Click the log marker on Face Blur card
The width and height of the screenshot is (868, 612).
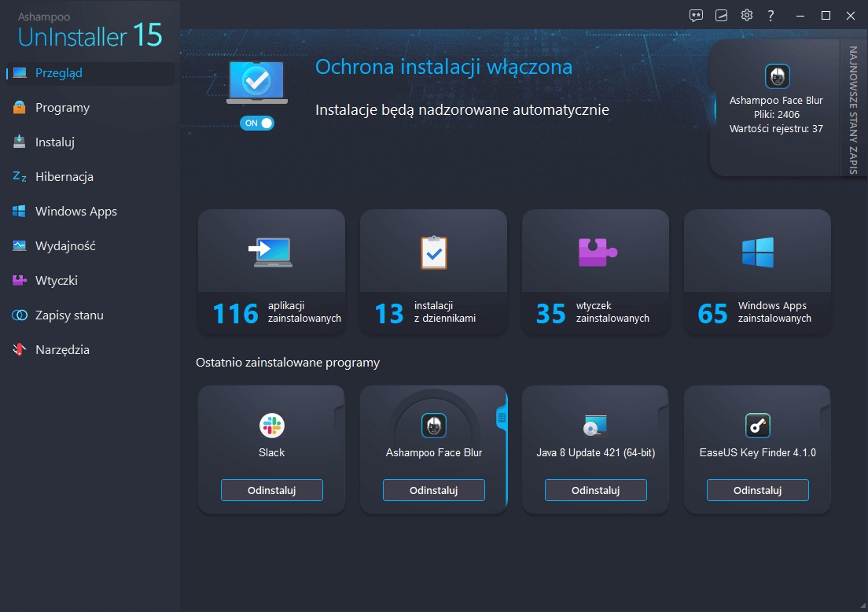coord(502,418)
